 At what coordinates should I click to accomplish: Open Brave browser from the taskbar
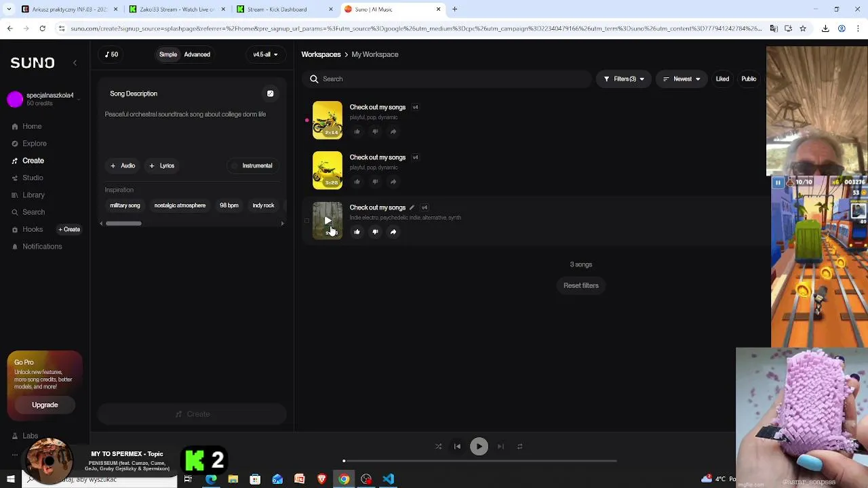click(x=321, y=479)
